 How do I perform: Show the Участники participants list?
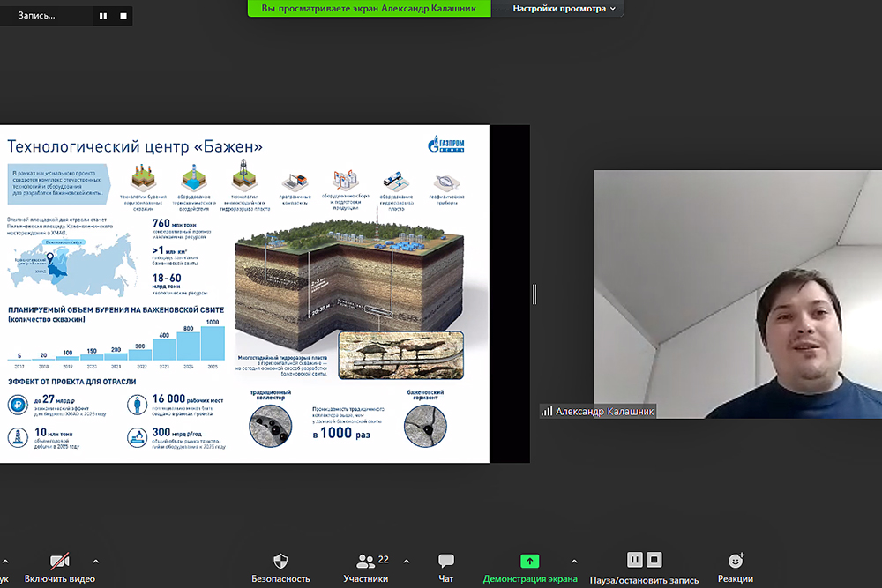(365, 568)
